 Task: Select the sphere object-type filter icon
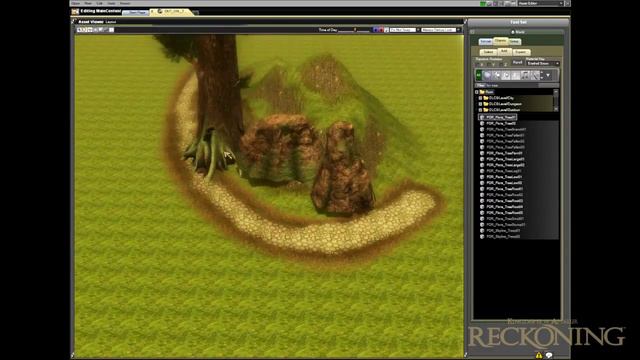[x=487, y=75]
